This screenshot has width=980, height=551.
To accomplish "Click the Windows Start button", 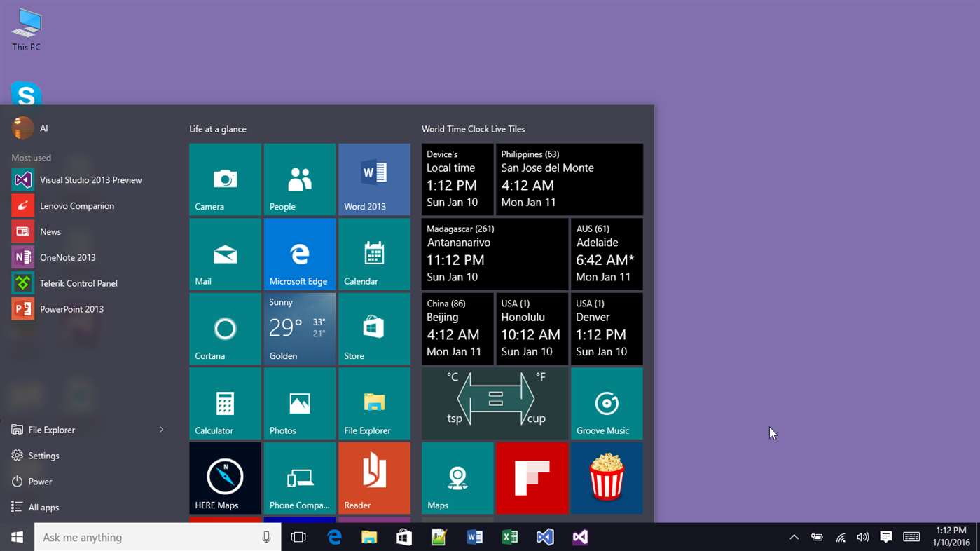I will click(17, 537).
